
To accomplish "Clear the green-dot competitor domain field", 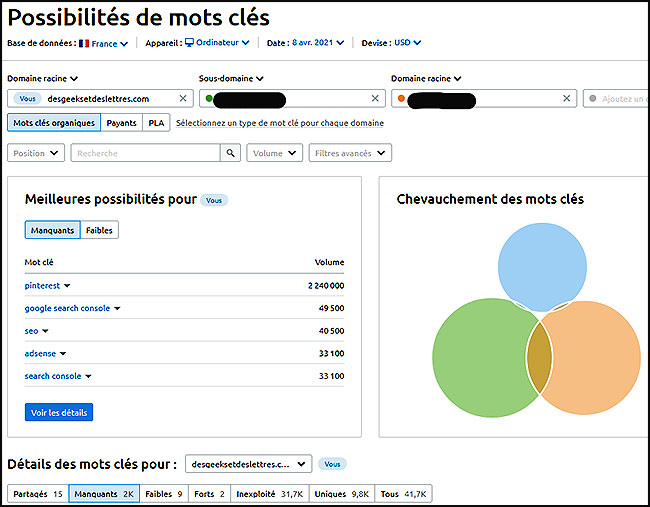I will pyautogui.click(x=375, y=99).
